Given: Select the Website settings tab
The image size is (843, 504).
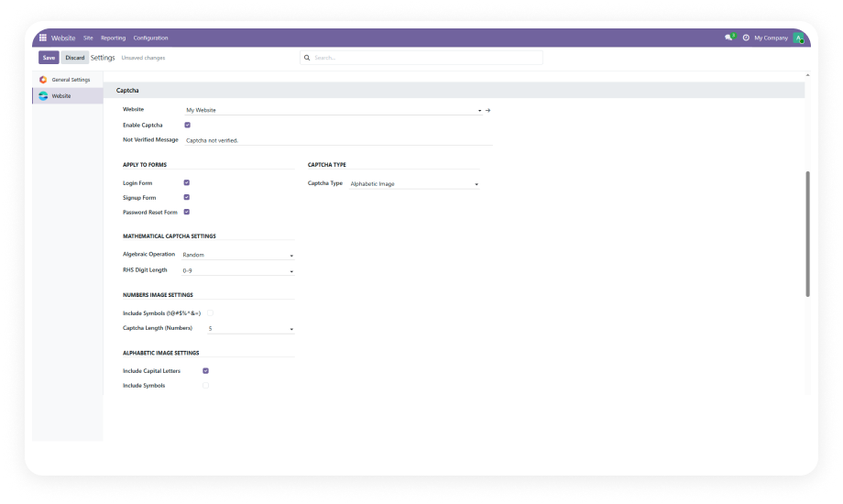Looking at the screenshot, I should pyautogui.click(x=68, y=95).
